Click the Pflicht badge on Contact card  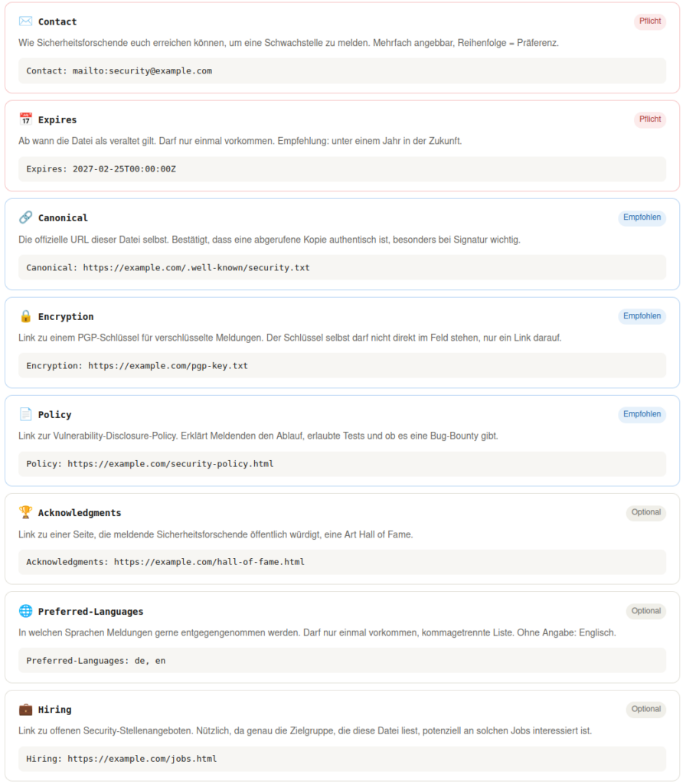(649, 21)
